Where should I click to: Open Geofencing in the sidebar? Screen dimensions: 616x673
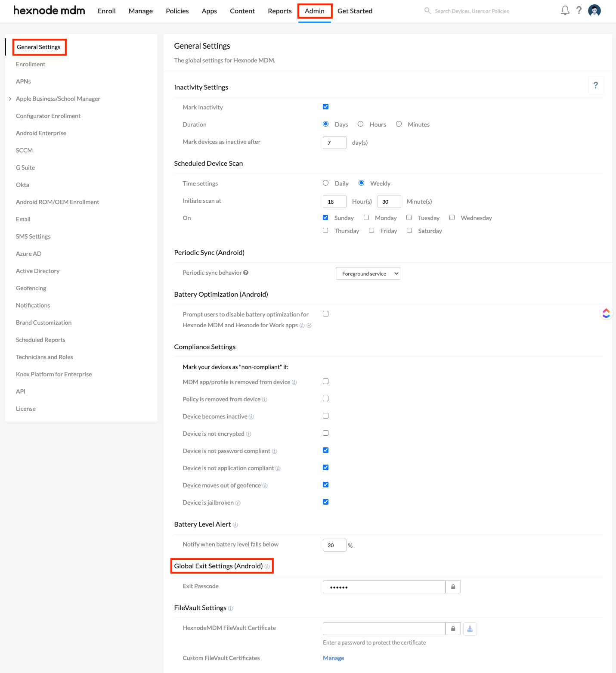[31, 288]
